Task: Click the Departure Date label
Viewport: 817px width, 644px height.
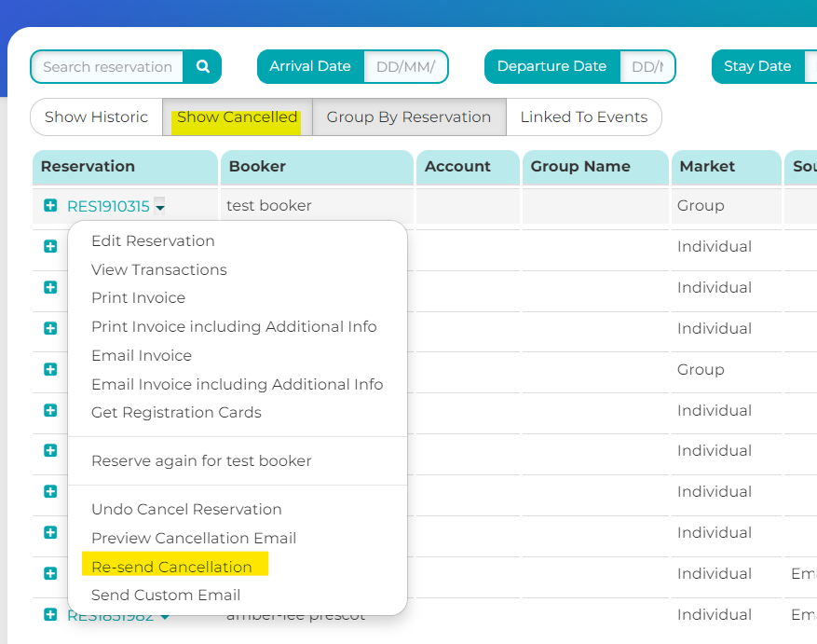Action: tap(551, 66)
